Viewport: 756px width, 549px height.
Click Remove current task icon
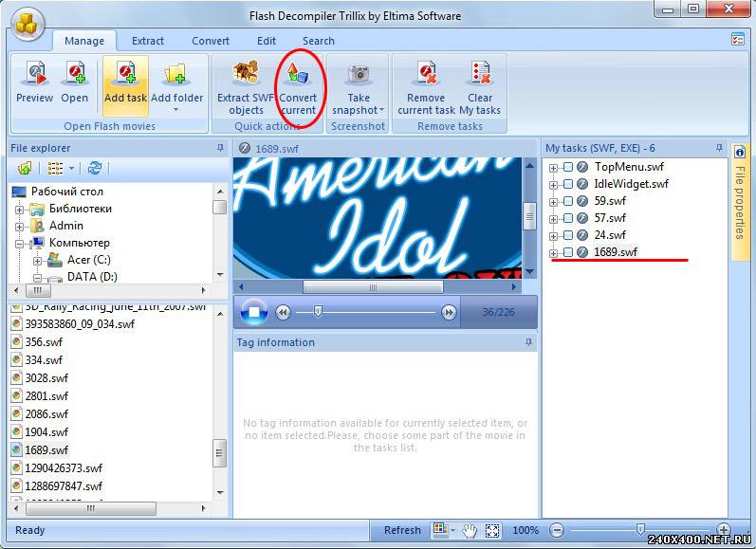(x=426, y=74)
